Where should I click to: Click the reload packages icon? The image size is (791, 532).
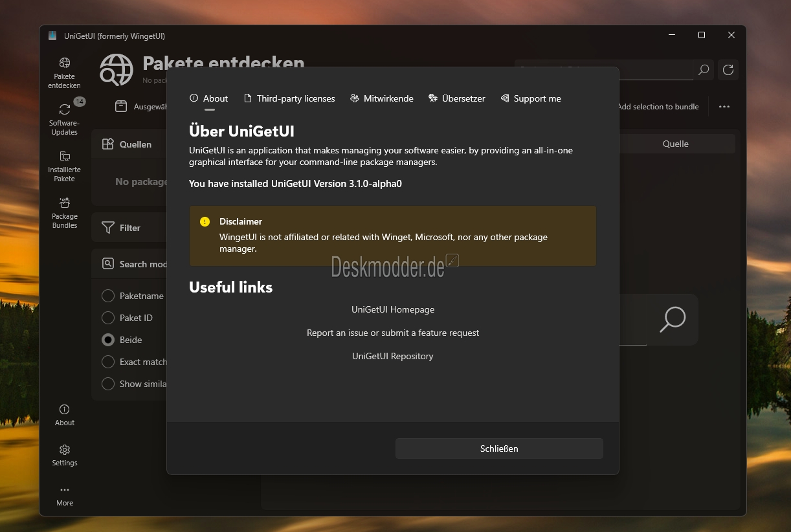tap(728, 69)
